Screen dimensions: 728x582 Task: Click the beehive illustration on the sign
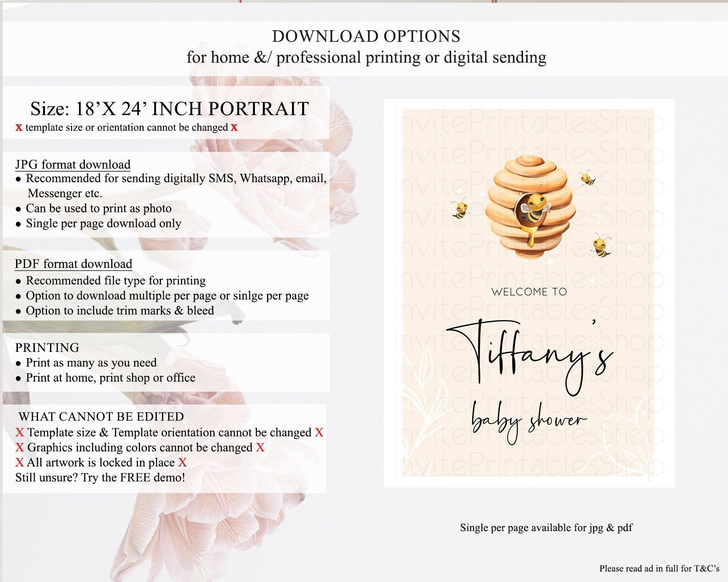530,207
